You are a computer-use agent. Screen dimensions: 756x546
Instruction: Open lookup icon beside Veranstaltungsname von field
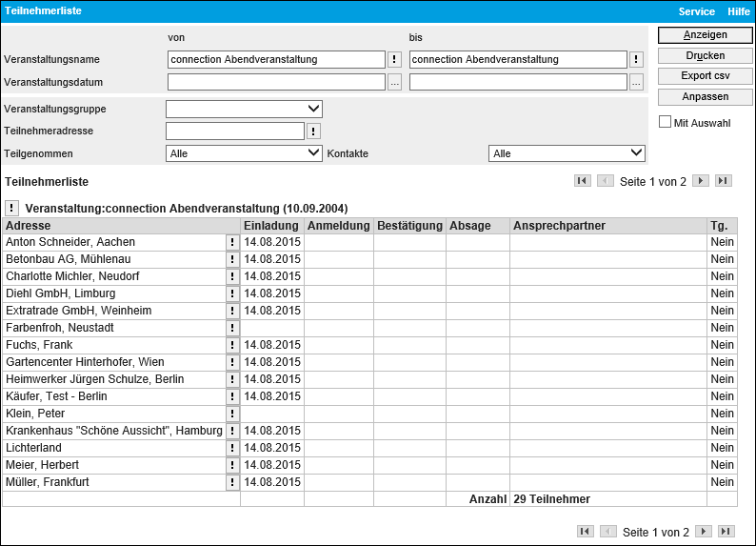click(x=394, y=59)
